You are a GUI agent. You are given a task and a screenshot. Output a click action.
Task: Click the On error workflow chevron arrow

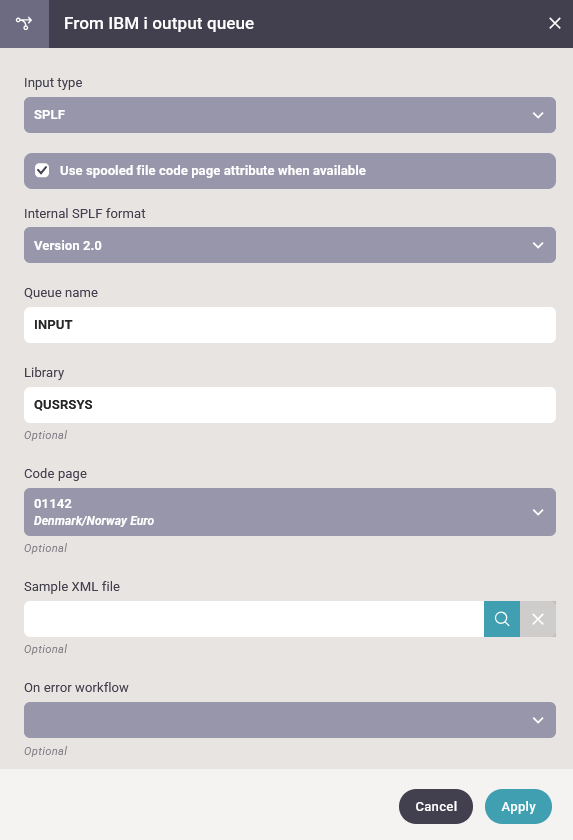[538, 721]
